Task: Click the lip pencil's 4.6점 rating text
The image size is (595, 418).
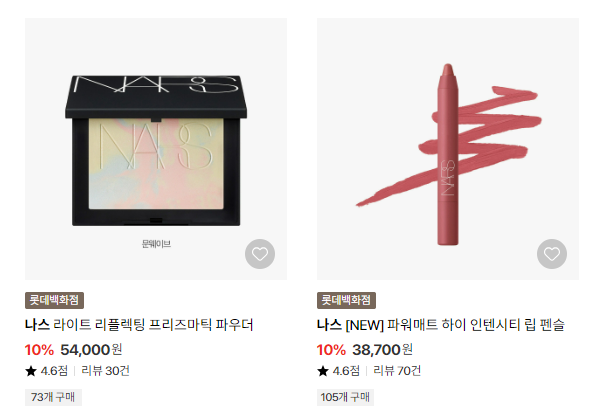Action: click(346, 371)
